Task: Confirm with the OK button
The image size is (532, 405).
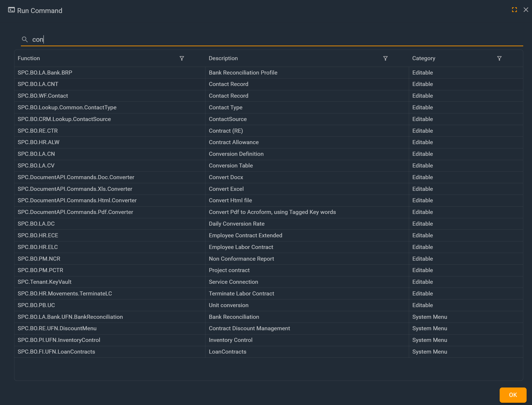Action: 513,395
